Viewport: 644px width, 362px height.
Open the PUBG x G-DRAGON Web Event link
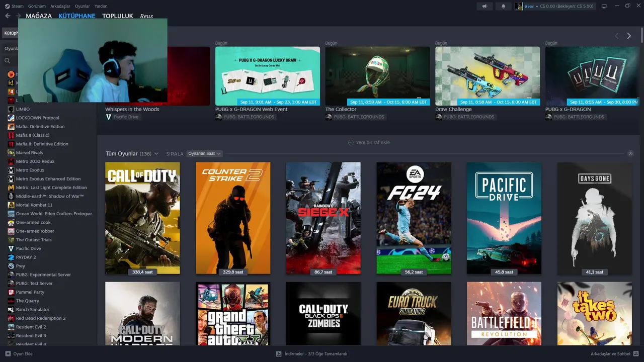252,109
